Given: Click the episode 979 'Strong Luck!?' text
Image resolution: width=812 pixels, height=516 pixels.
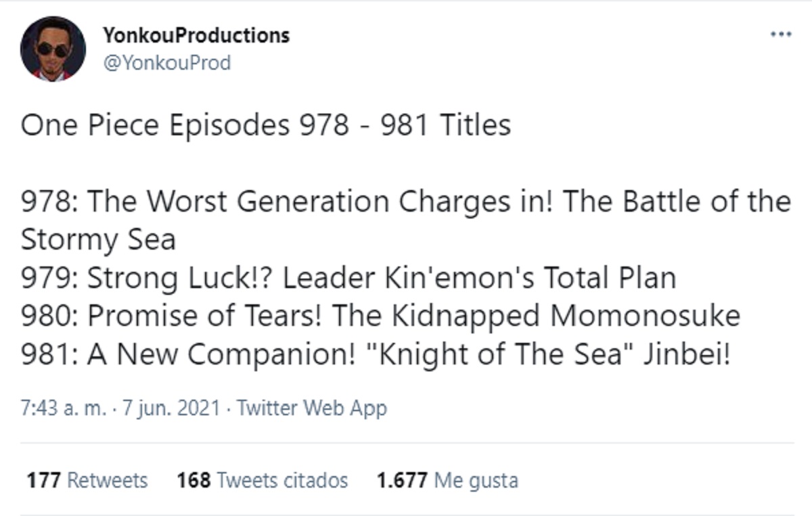Looking at the screenshot, I should pyautogui.click(x=181, y=278).
